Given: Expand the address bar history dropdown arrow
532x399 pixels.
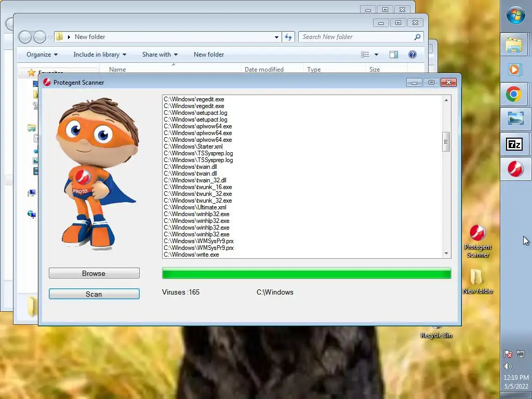Looking at the screenshot, I should click(x=276, y=37).
